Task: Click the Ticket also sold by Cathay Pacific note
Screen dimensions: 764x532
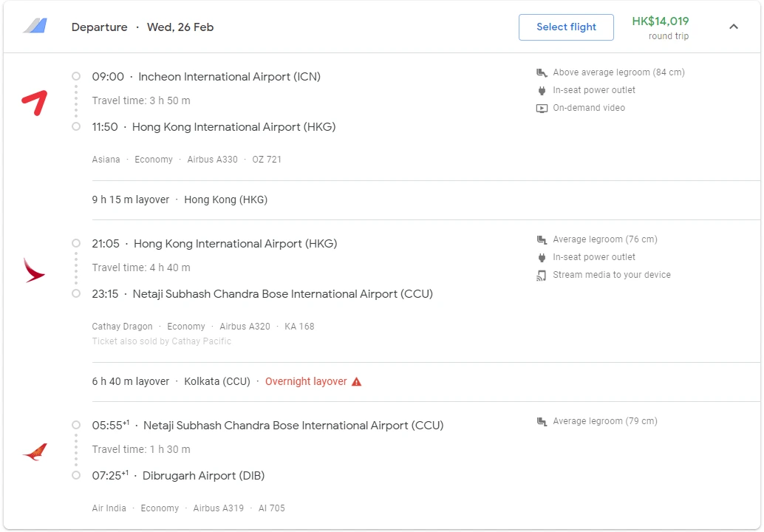Action: [x=161, y=341]
